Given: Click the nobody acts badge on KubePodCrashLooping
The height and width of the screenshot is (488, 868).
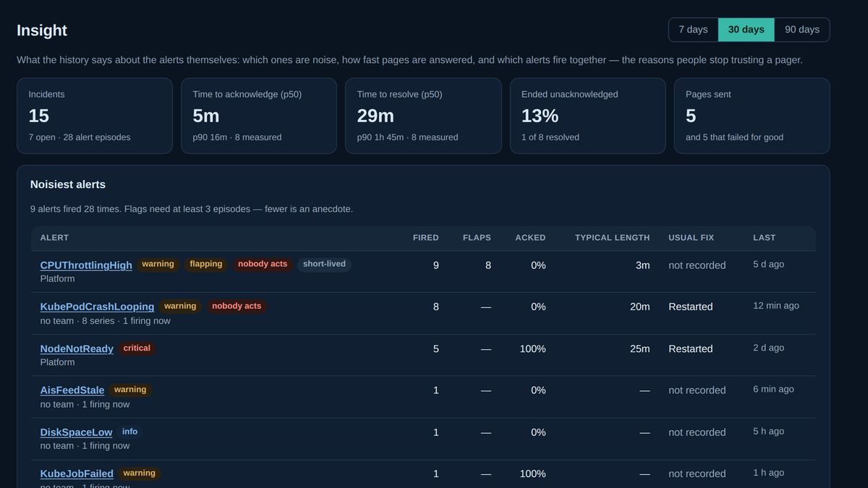Looking at the screenshot, I should (237, 307).
